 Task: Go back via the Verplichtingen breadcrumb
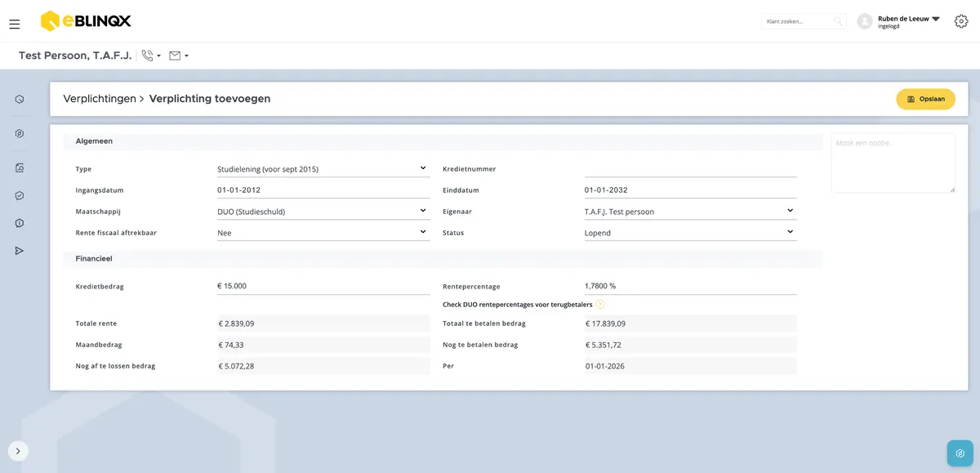(x=100, y=99)
